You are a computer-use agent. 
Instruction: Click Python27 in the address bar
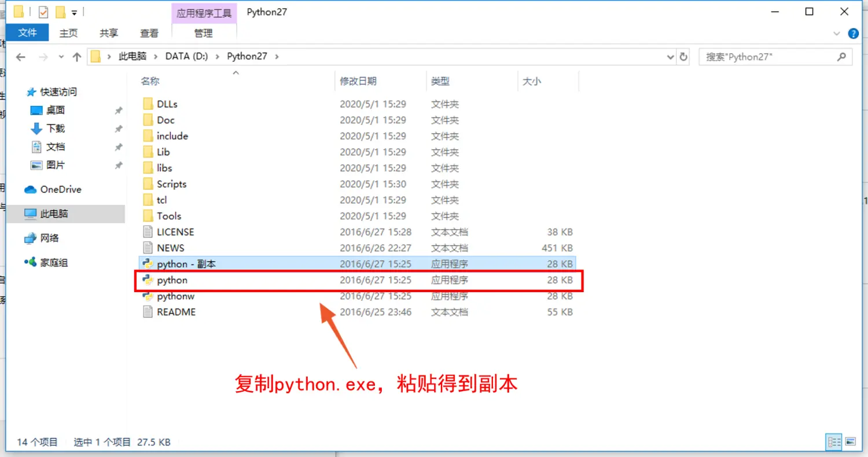click(x=247, y=56)
